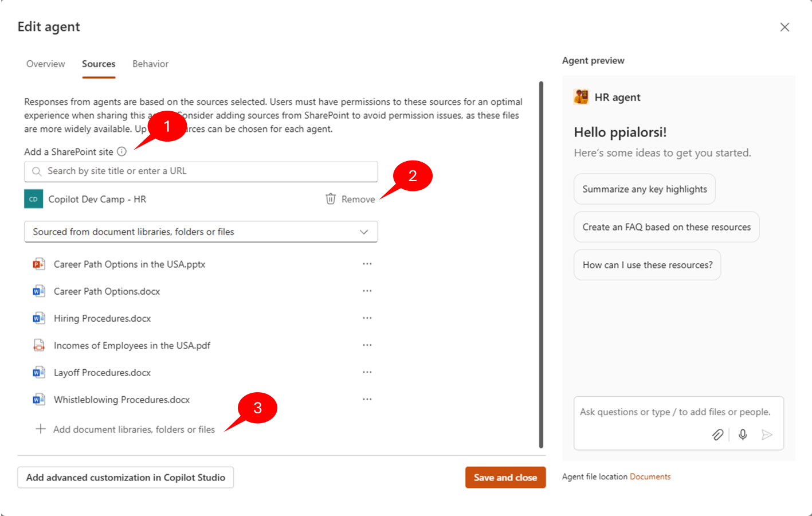Click the send arrow icon in chat box
812x516 pixels.
767,435
